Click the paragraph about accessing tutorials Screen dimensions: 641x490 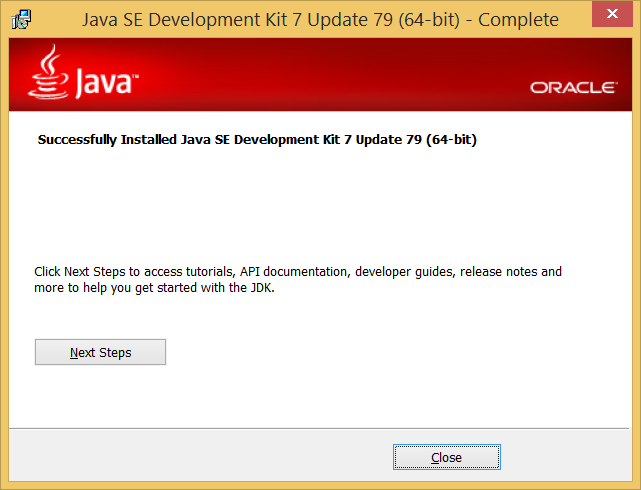[298, 280]
